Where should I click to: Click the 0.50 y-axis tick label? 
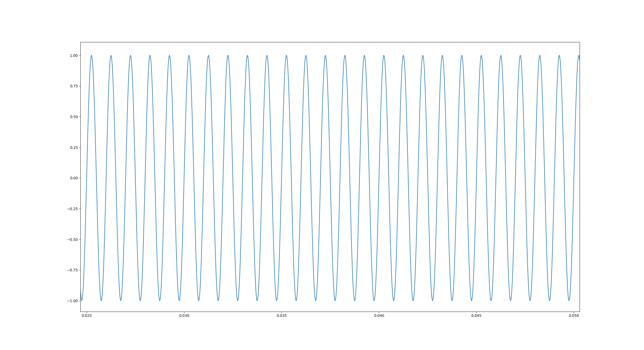pos(74,117)
